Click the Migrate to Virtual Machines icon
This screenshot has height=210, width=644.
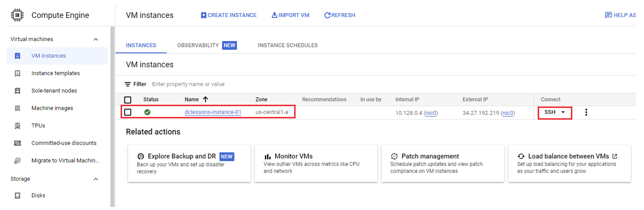(x=18, y=161)
